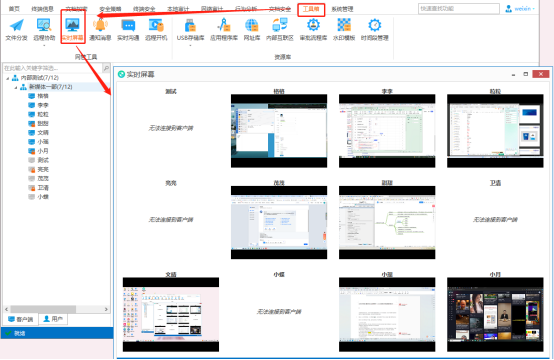The height and width of the screenshot is (360, 554).
Task: Select the 卫清 computer in the tree
Action: point(39,188)
